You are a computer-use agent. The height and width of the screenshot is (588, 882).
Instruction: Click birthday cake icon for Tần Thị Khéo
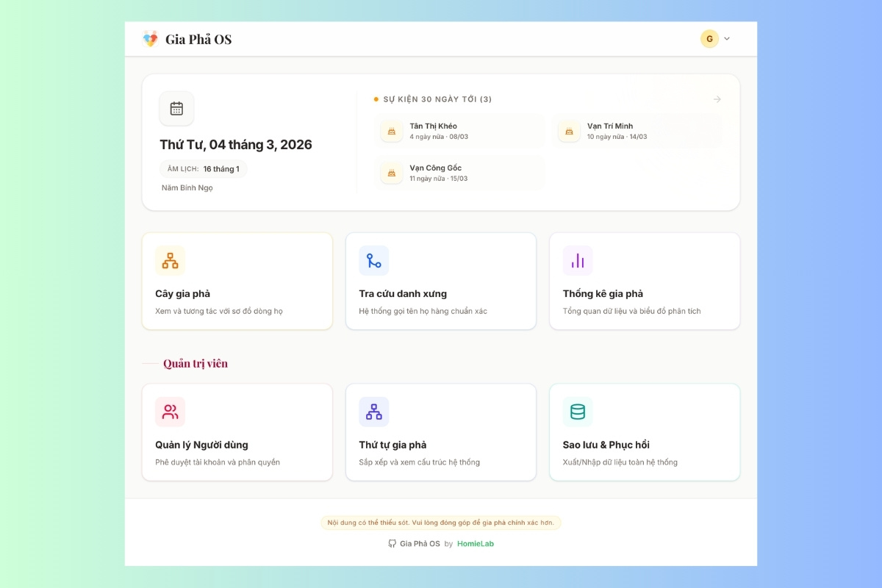[392, 132]
